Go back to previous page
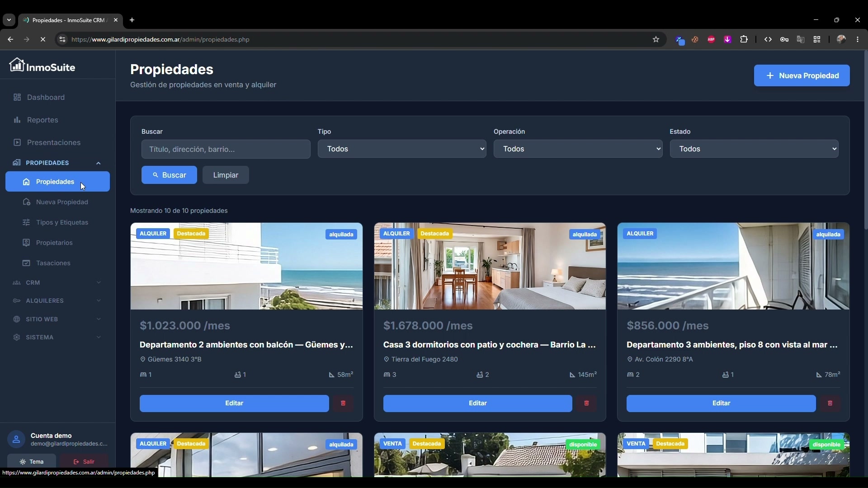The image size is (868, 488). pos(10,40)
